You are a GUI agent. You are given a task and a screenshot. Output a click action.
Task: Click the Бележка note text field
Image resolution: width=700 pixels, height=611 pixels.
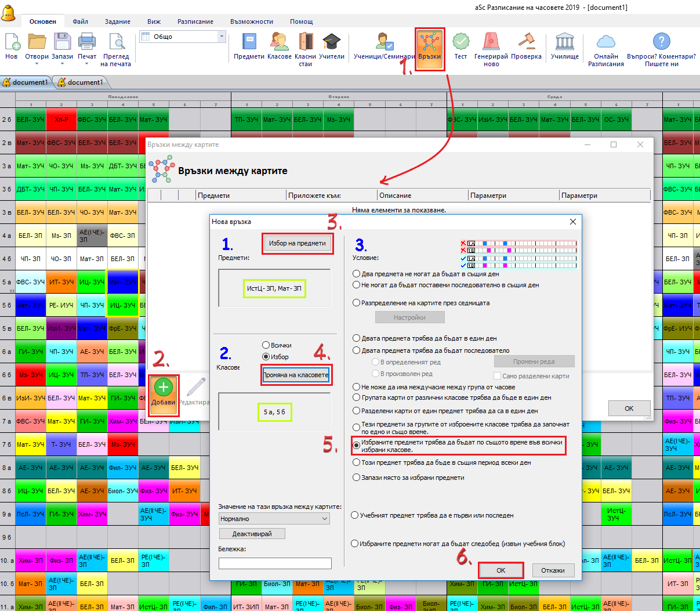(x=275, y=563)
